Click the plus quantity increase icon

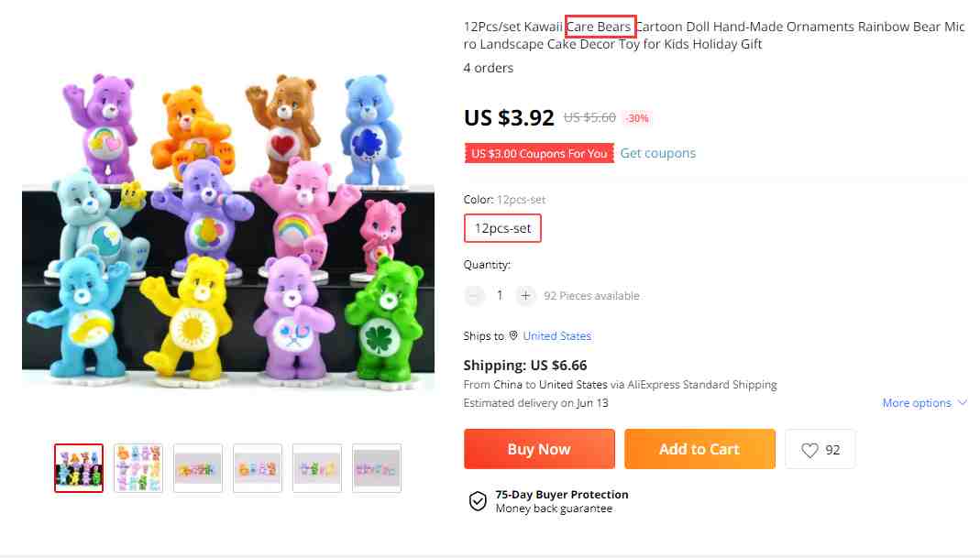pyautogui.click(x=525, y=296)
